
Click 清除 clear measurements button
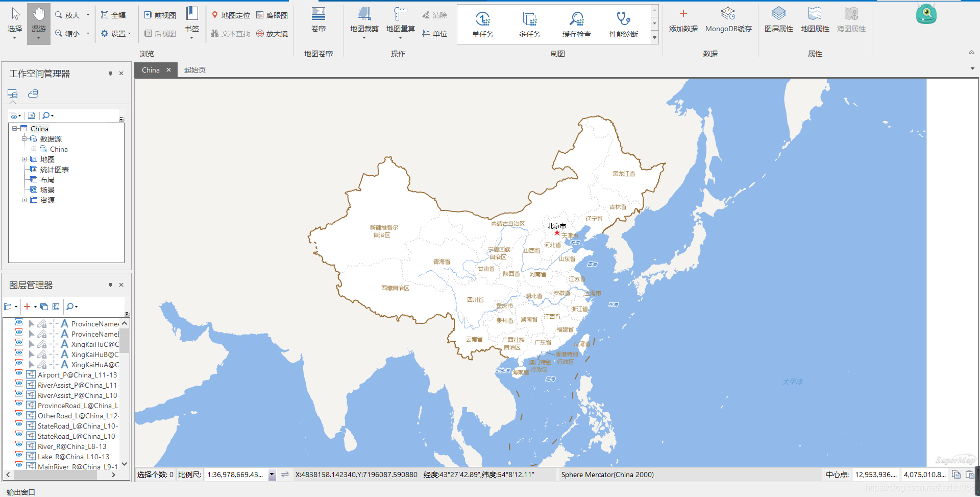(435, 15)
